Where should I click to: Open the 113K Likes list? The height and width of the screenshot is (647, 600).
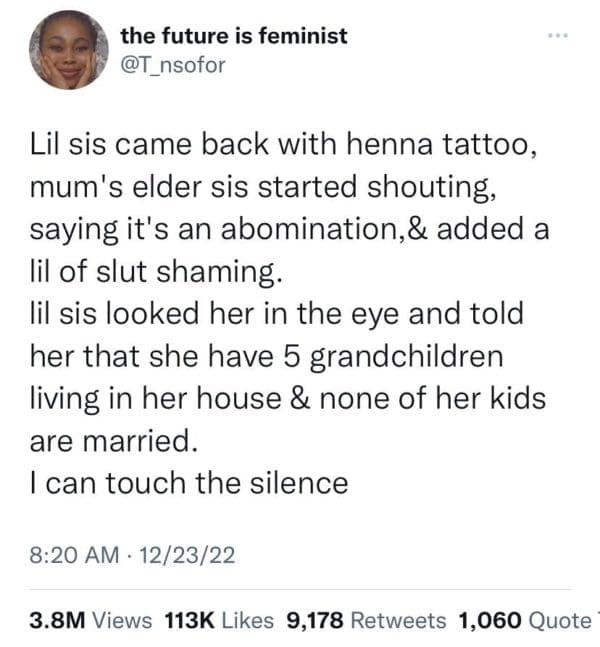coord(217,620)
